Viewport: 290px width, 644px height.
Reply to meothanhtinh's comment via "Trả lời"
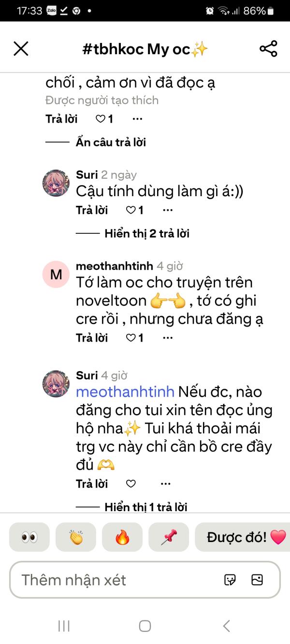92,338
